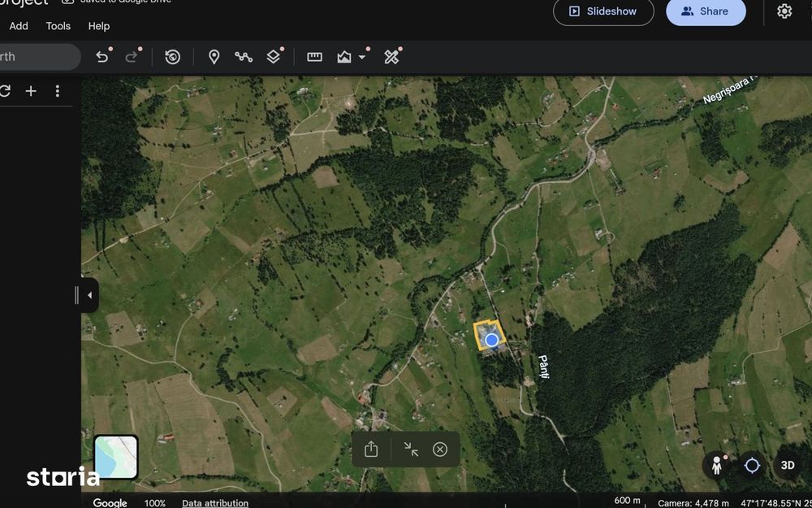This screenshot has height=508, width=812.
Task: Undo the last action
Action: [x=102, y=57]
